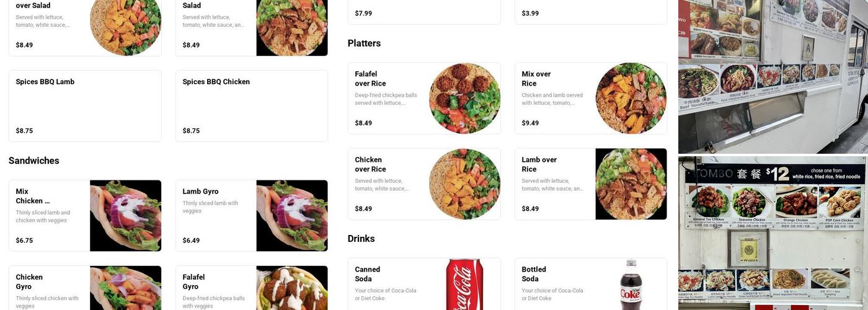Select the Lamb Gyro photo
868x310 pixels.
click(292, 216)
